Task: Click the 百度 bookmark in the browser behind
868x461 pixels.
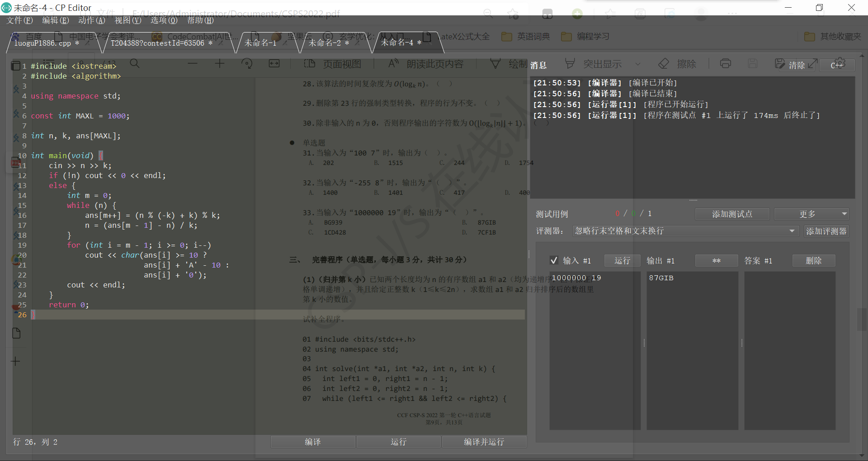Action: (27, 37)
